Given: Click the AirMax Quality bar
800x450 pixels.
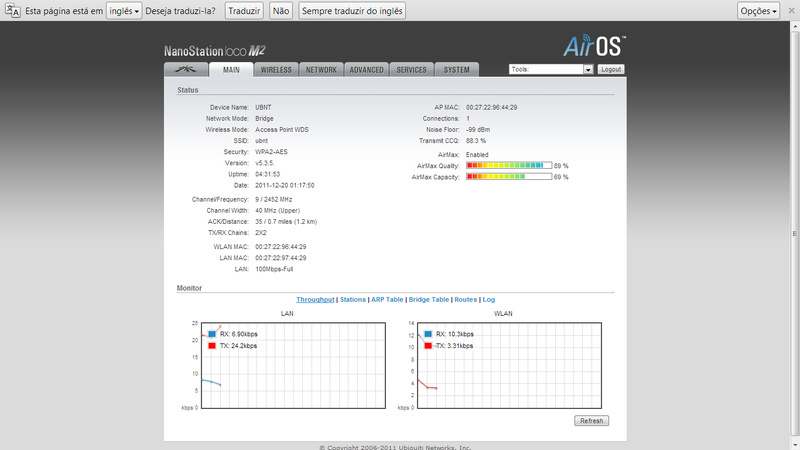Looking at the screenshot, I should pyautogui.click(x=509, y=165).
